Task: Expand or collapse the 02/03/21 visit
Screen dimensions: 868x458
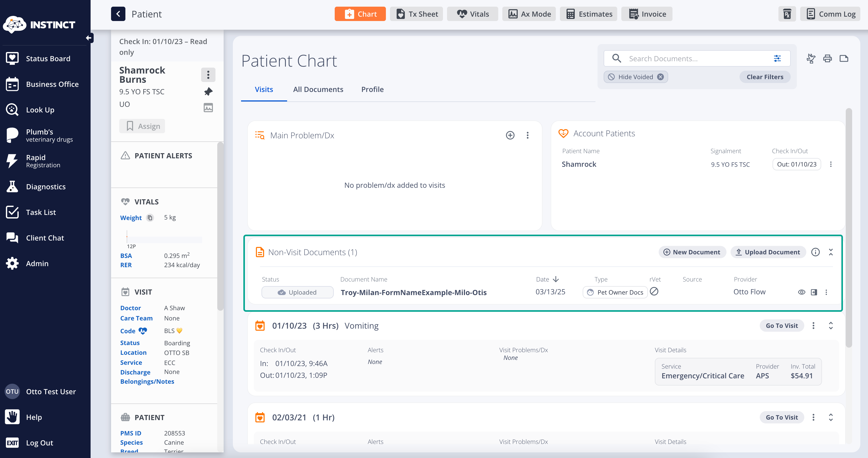Action: coord(831,417)
